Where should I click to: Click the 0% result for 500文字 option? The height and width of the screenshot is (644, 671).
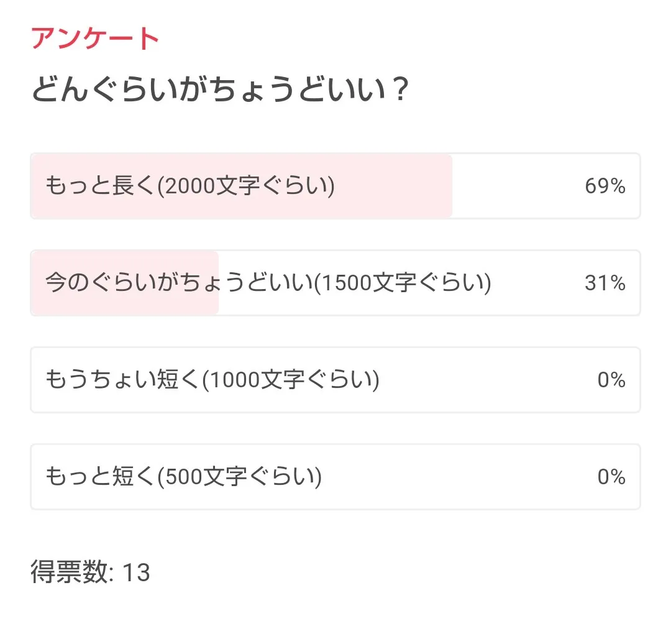tap(611, 477)
